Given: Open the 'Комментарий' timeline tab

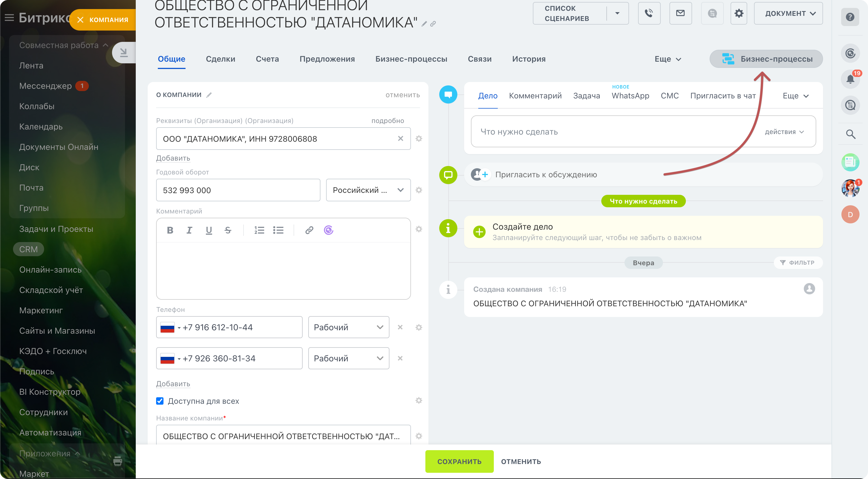Looking at the screenshot, I should point(535,96).
